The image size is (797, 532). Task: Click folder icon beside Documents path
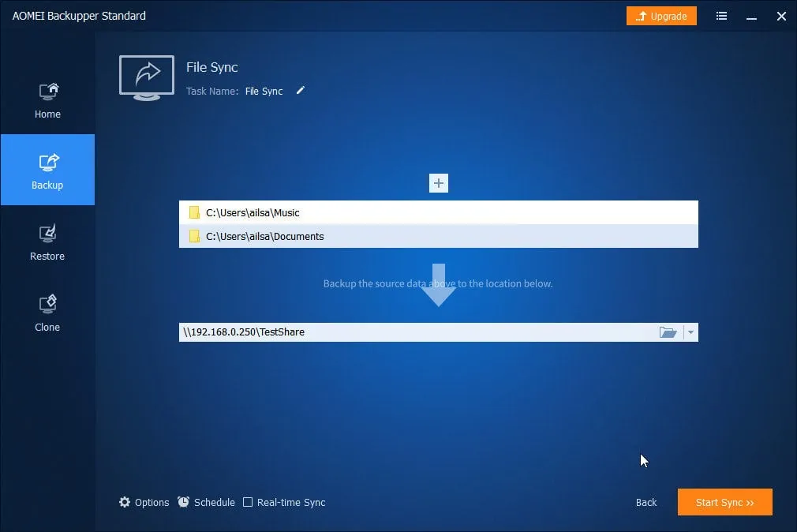(194, 236)
